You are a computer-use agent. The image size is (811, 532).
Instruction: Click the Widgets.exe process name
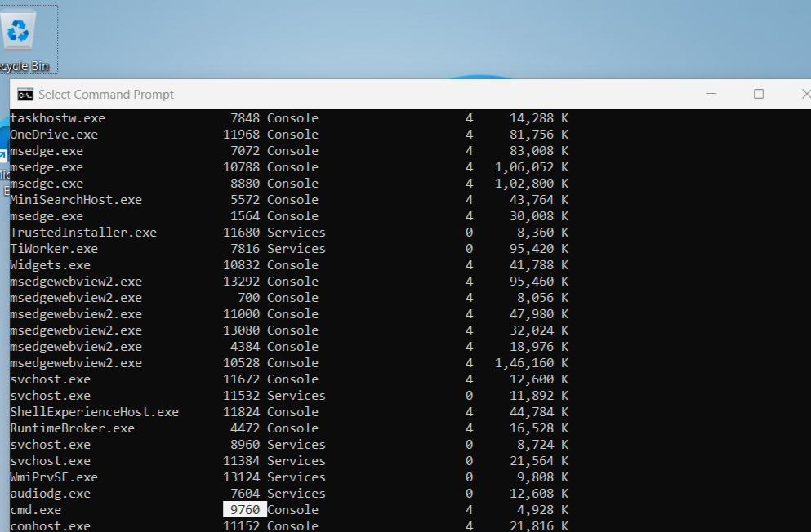[50, 265]
